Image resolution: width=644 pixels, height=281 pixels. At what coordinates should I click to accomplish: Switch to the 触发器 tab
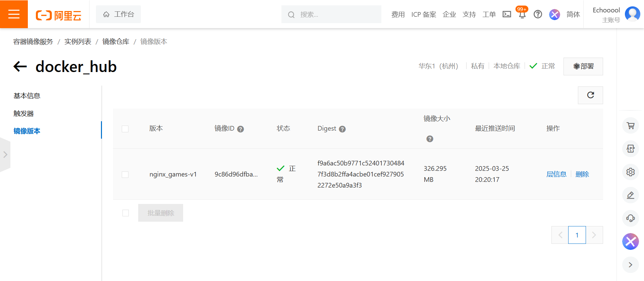point(23,114)
